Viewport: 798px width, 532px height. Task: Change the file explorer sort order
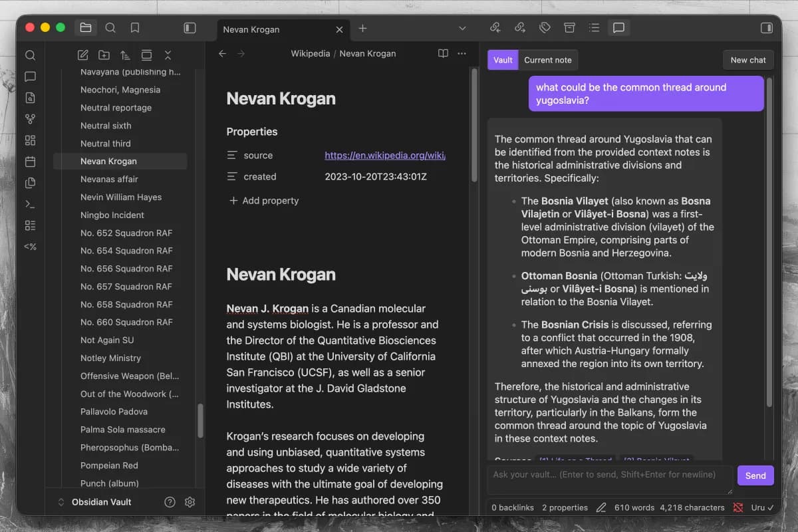point(125,55)
